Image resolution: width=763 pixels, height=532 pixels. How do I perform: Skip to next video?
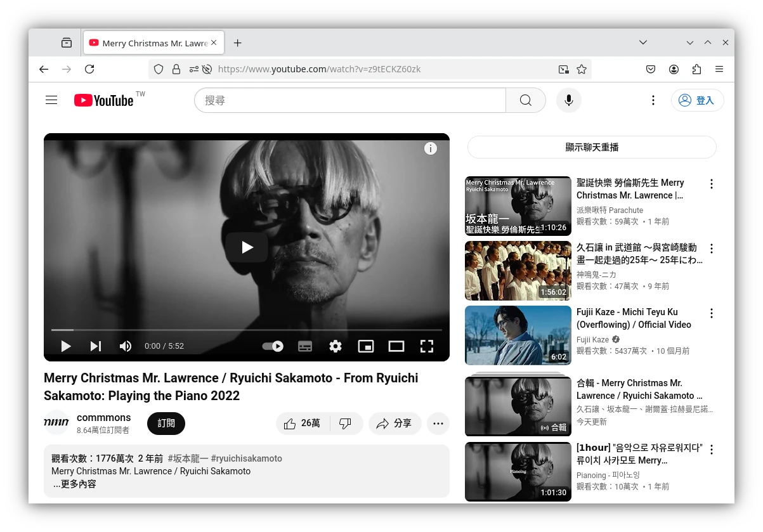pyautogui.click(x=96, y=346)
